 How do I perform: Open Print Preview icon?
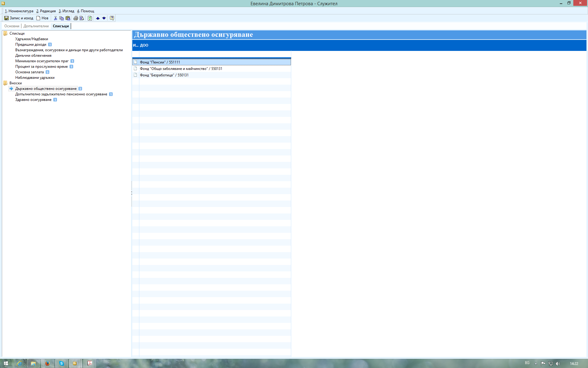pyautogui.click(x=82, y=18)
